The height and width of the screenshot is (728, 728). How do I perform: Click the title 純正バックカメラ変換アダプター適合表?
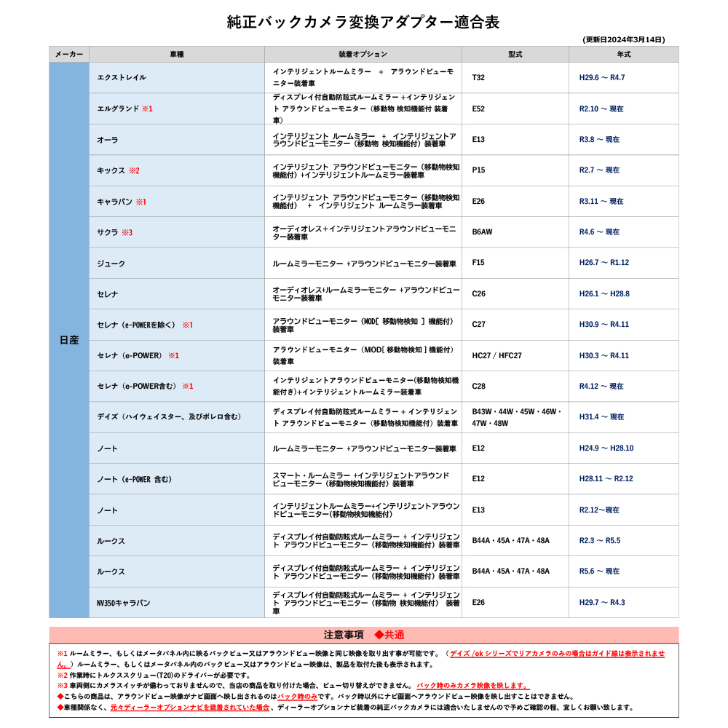click(363, 22)
